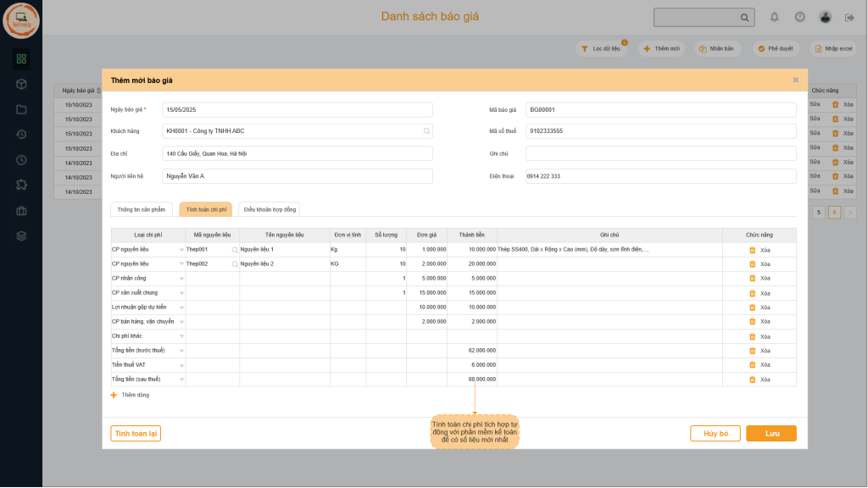Delete the Thep001 row via trash icon
Viewport: 868px width, 488px height.
point(752,250)
